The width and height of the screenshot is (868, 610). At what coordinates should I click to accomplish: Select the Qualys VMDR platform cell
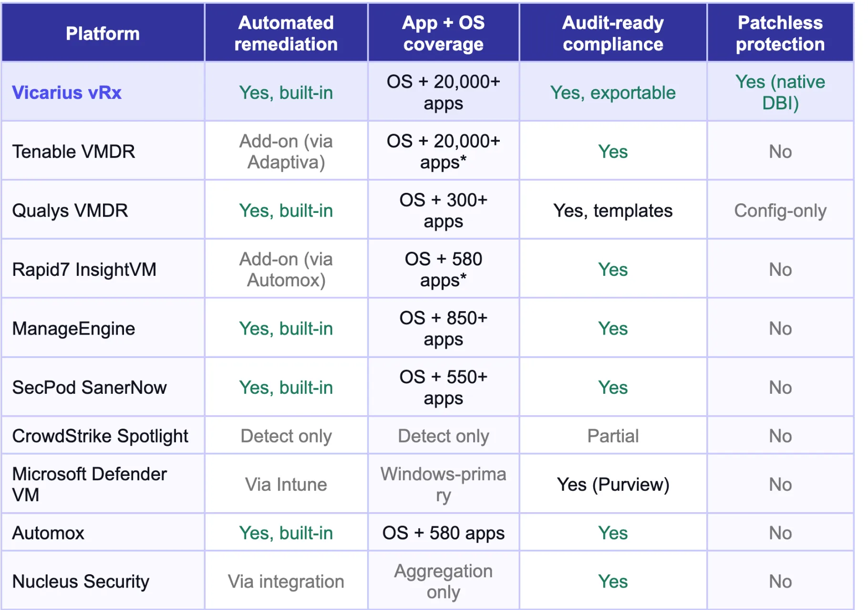point(70,210)
